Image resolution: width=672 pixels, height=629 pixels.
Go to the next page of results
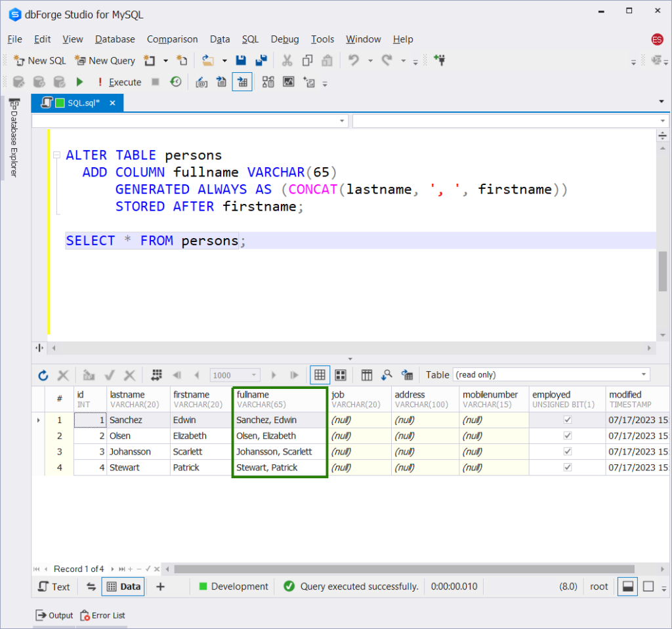click(274, 375)
